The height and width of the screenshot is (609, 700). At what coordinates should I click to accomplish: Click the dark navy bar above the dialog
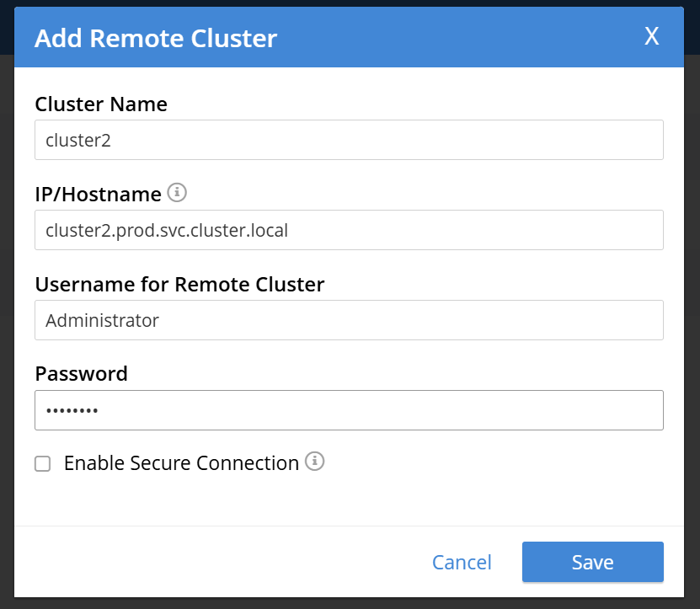[350, 3]
